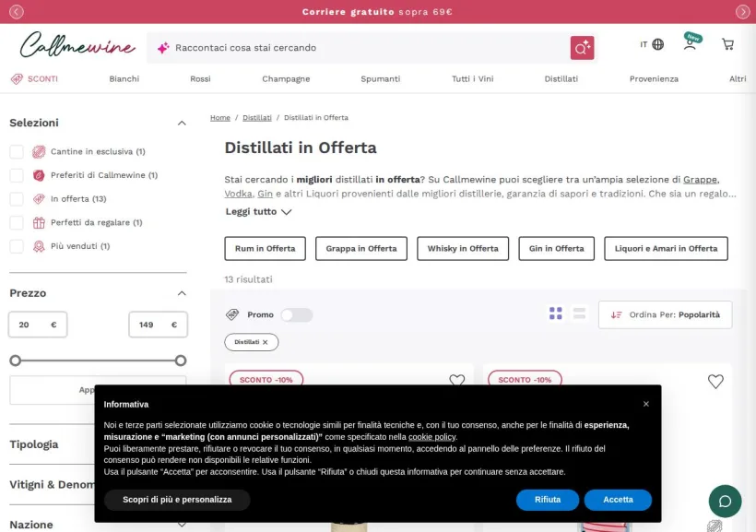Click maximum price slider handle

[x=181, y=361]
